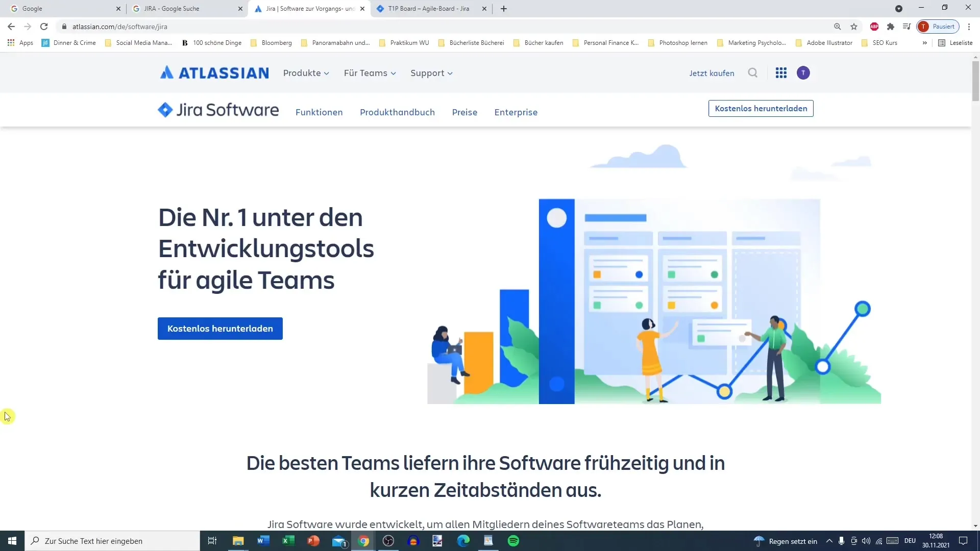Image resolution: width=980 pixels, height=551 pixels.
Task: Reload the page with the browser refresh icon
Action: point(44,27)
